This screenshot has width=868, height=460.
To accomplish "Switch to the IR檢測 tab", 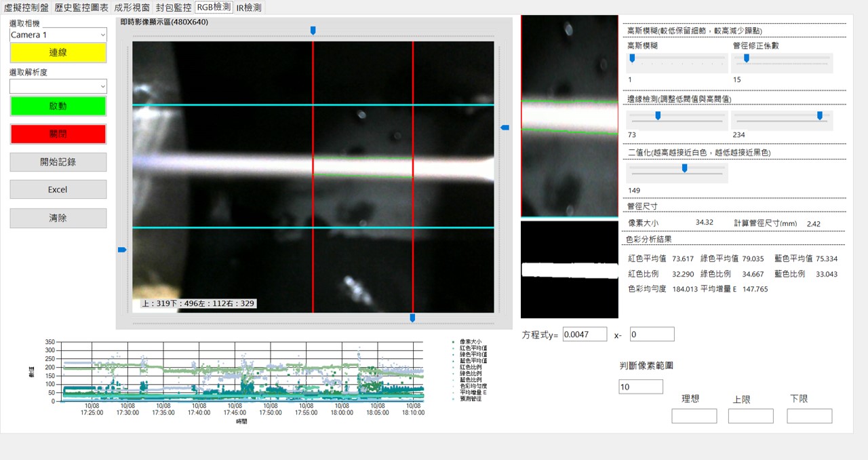I will (x=248, y=7).
